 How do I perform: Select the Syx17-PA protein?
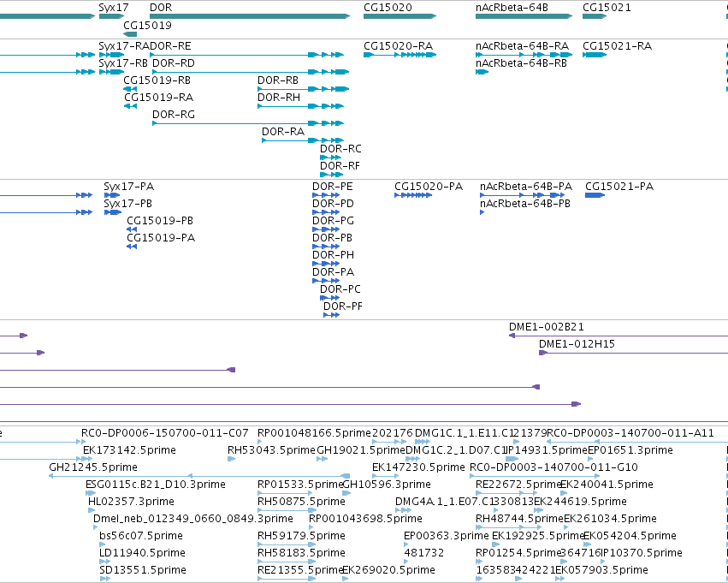(112, 195)
